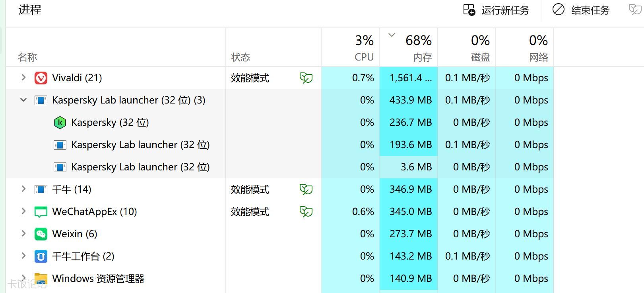Click the green Kaspersky (32 位) icon
644x293 pixels.
[x=60, y=123]
